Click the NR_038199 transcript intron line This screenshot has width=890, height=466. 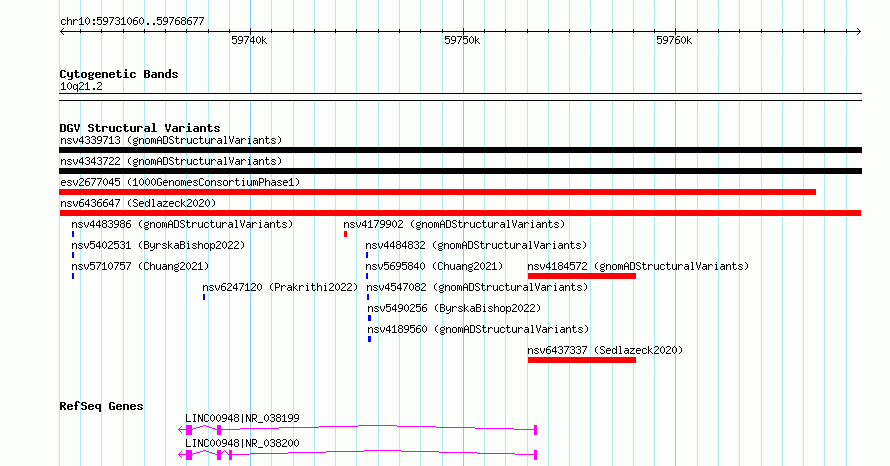pyautogui.click(x=377, y=427)
